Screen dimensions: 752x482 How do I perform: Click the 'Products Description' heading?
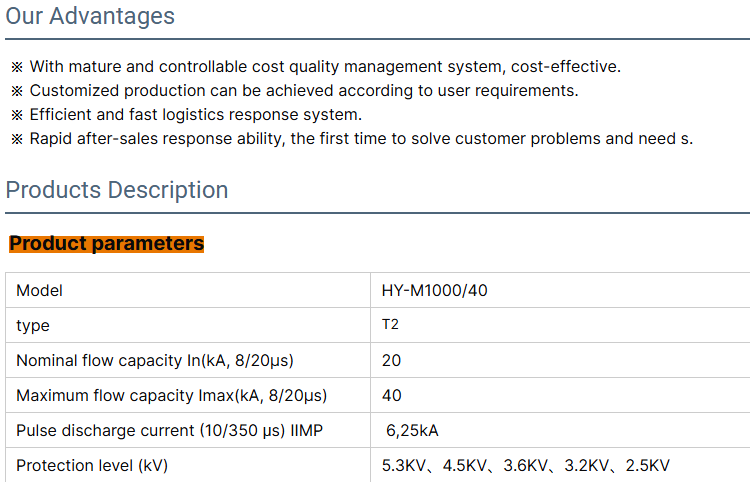coord(117,190)
